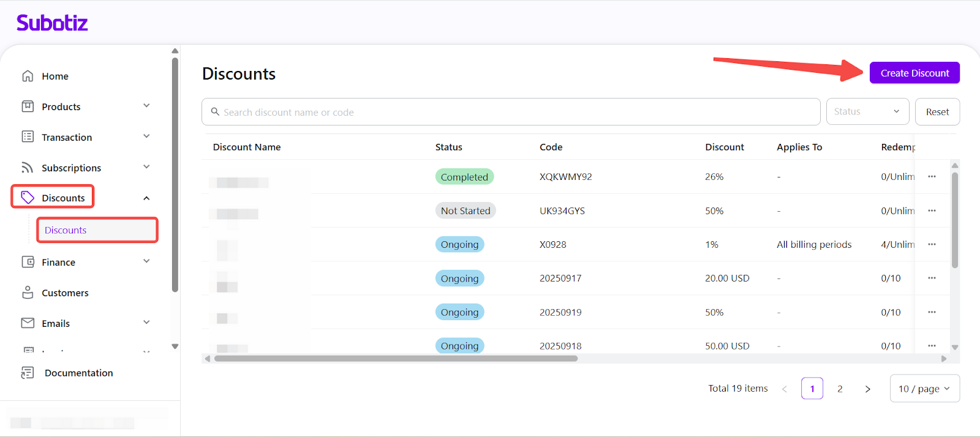Screen dimensions: 980x437
Task: Collapse the Discounts menu chevron
Action: (x=146, y=198)
